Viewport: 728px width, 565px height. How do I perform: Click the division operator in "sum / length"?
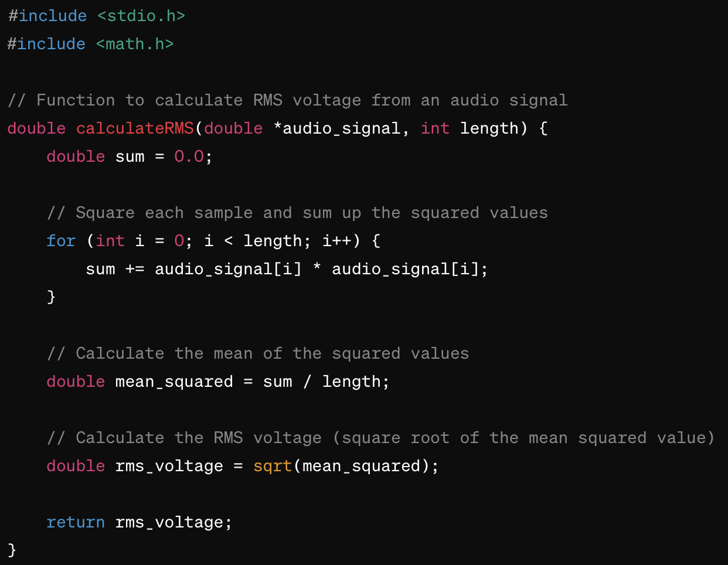tap(307, 382)
